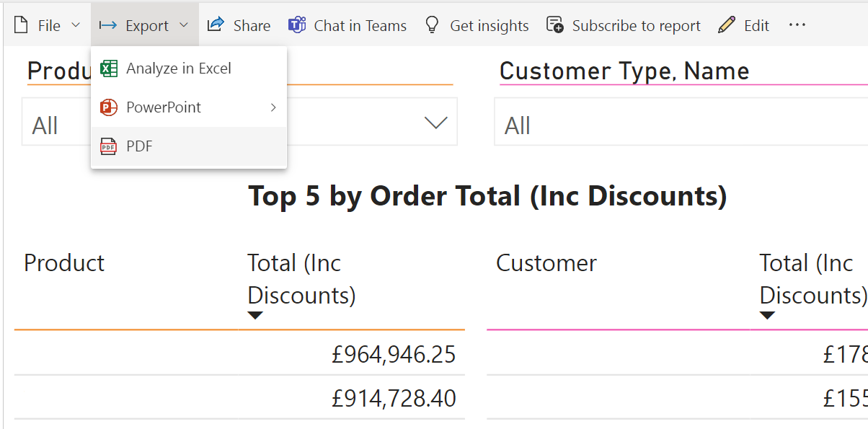Screen dimensions: 868x429
Task: Expand the PowerPoint submenu arrow
Action: [x=273, y=107]
